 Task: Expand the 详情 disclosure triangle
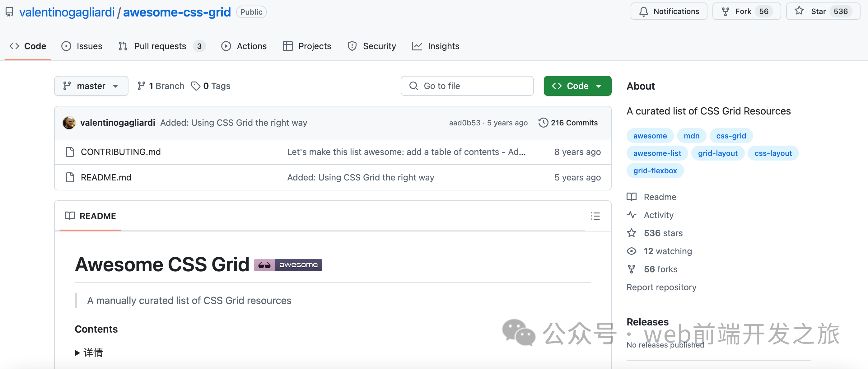[77, 353]
